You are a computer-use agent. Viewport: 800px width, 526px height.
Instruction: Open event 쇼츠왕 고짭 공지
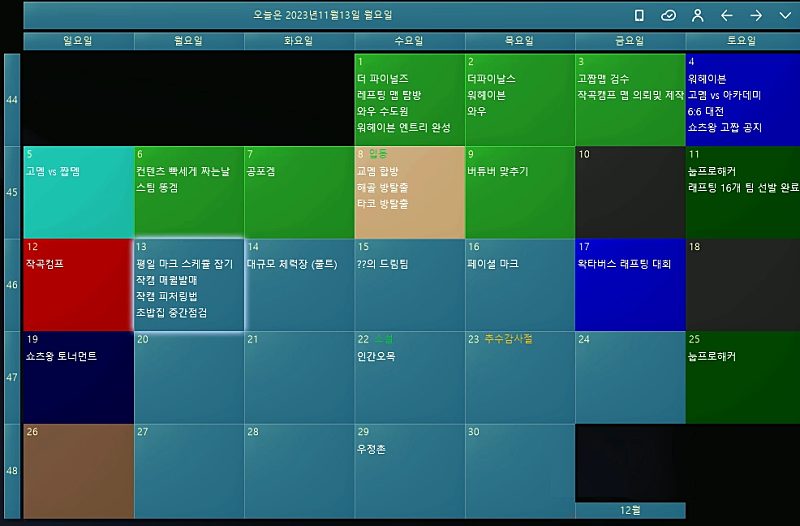coord(724,128)
